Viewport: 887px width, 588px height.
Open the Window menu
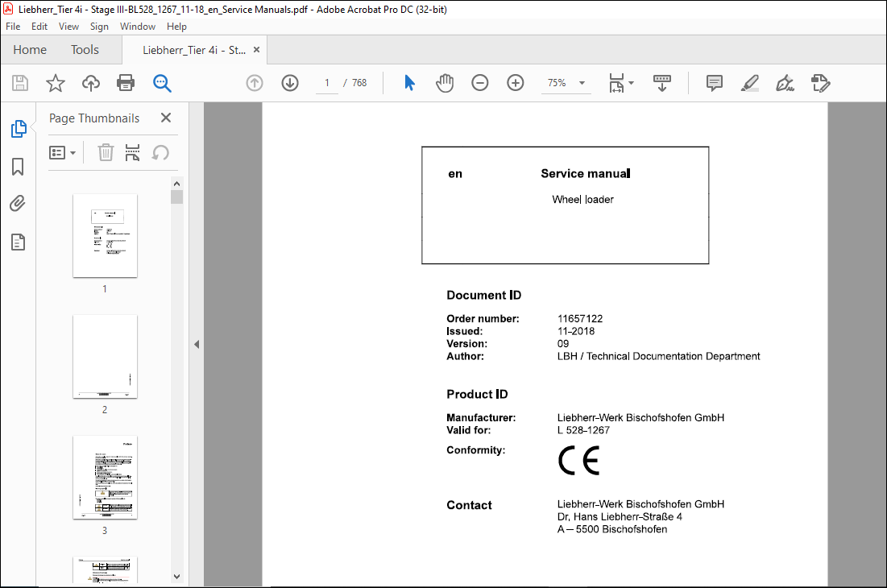pyautogui.click(x=138, y=27)
